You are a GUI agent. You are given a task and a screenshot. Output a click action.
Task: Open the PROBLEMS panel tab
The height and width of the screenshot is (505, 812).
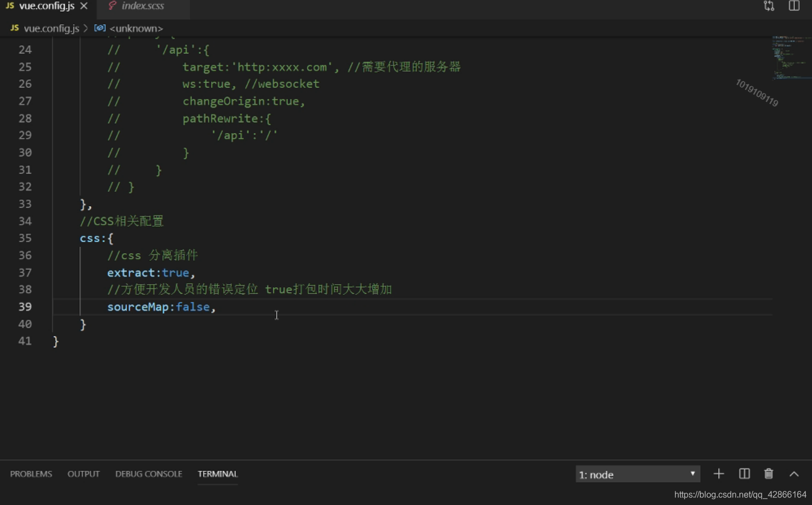click(31, 474)
